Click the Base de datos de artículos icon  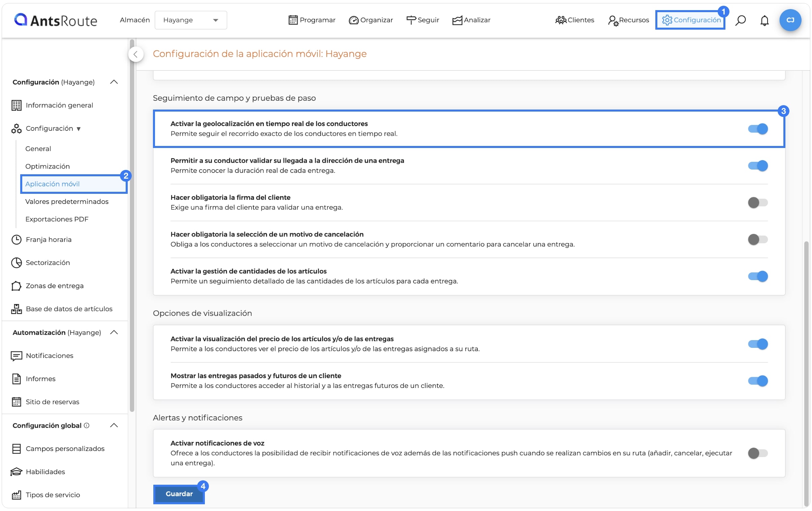click(x=16, y=309)
